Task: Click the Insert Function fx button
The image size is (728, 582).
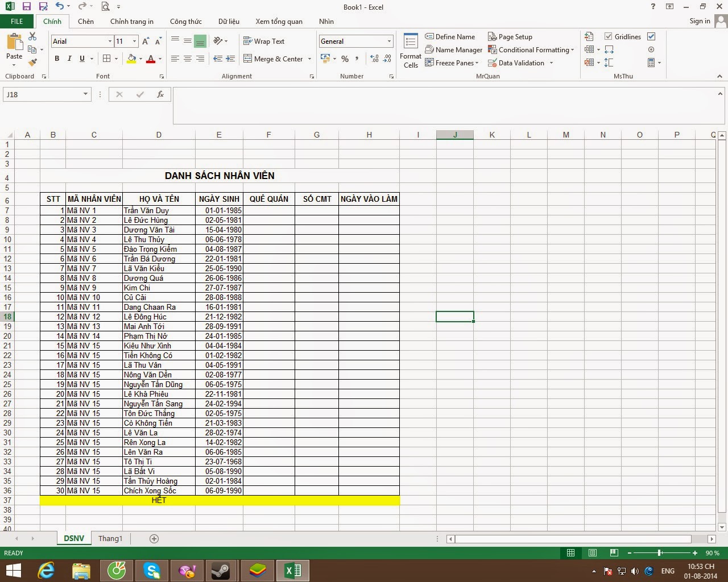Action: click(160, 94)
